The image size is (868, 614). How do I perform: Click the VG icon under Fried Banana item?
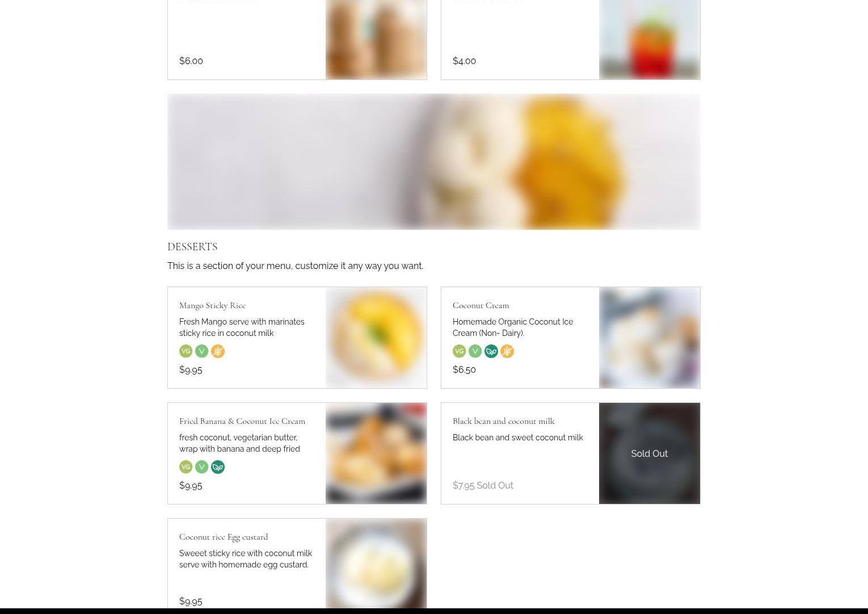[186, 467]
